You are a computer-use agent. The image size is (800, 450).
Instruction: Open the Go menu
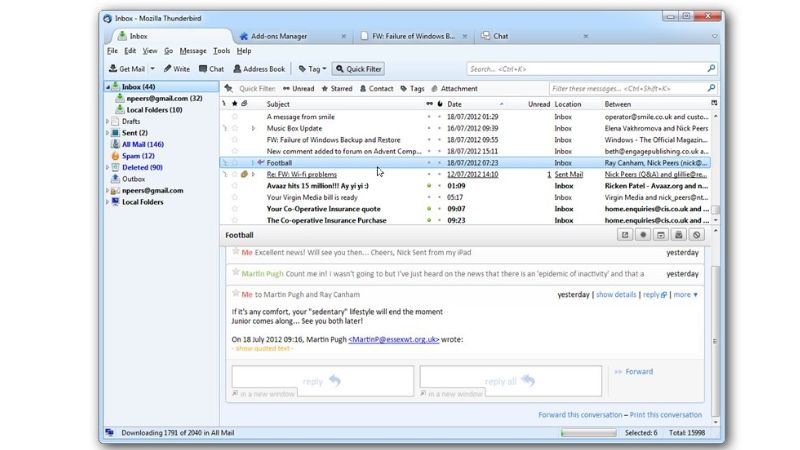pyautogui.click(x=168, y=51)
